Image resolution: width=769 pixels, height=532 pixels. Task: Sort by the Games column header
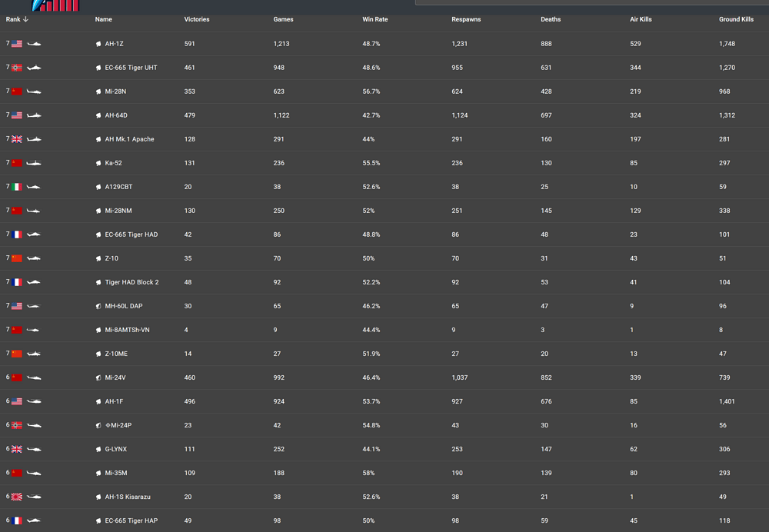283,20
